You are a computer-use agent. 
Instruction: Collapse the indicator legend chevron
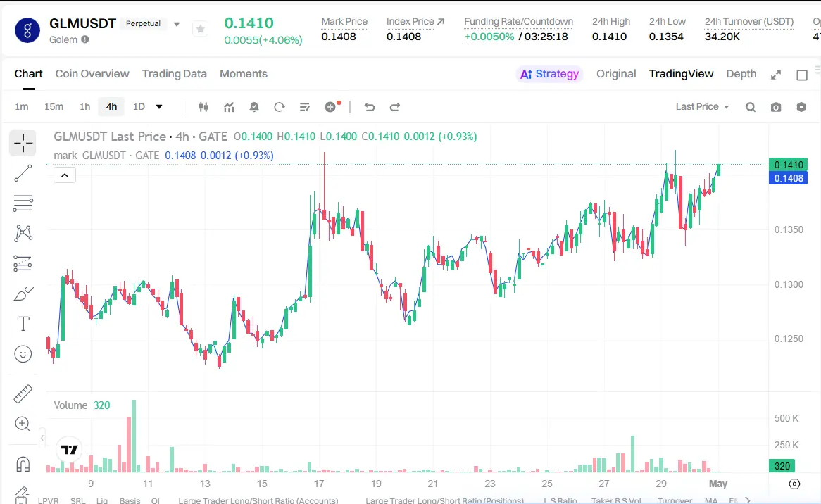click(x=65, y=175)
